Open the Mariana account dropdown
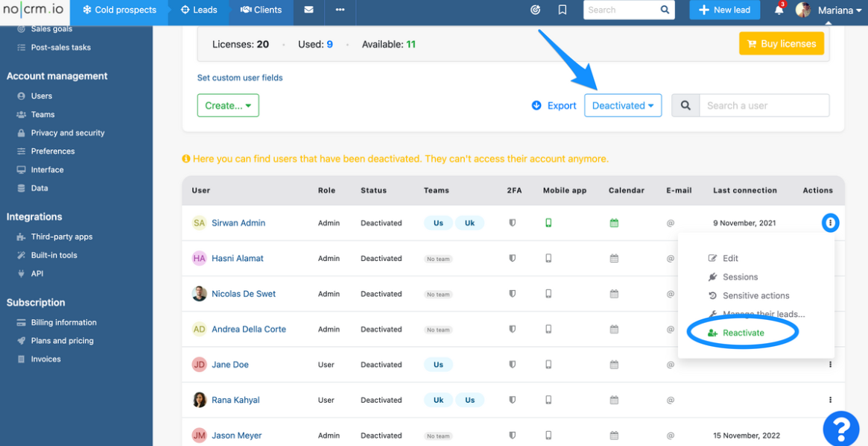This screenshot has width=868, height=446. (825, 10)
